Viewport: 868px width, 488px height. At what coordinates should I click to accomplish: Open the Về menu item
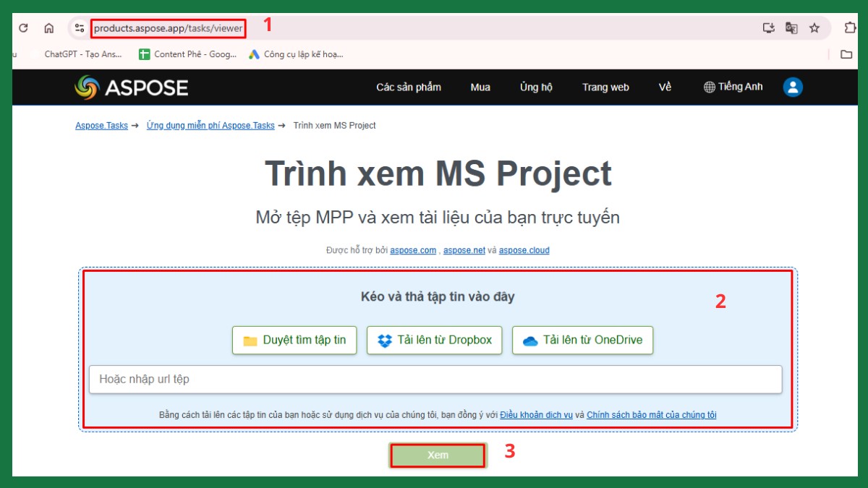click(x=665, y=87)
